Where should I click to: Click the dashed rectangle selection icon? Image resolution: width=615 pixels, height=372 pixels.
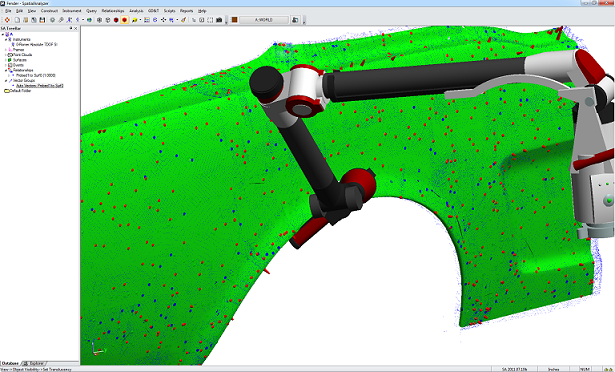click(x=210, y=20)
